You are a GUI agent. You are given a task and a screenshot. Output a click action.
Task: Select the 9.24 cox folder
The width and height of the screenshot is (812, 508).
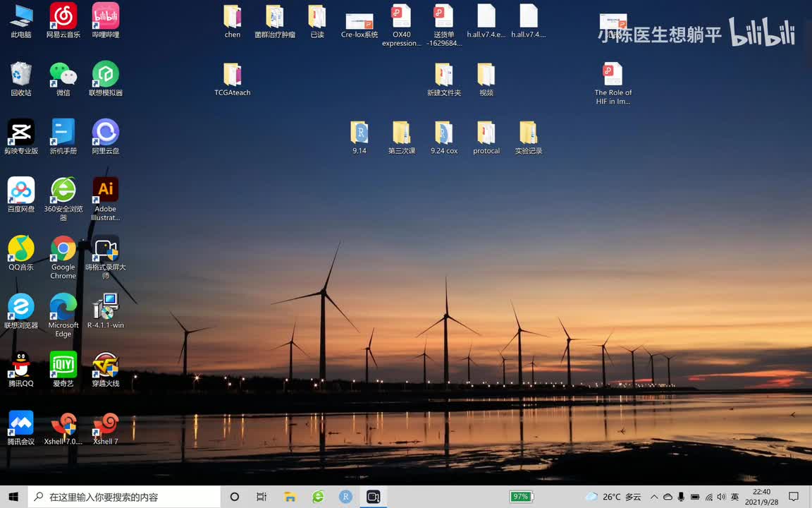click(444, 133)
